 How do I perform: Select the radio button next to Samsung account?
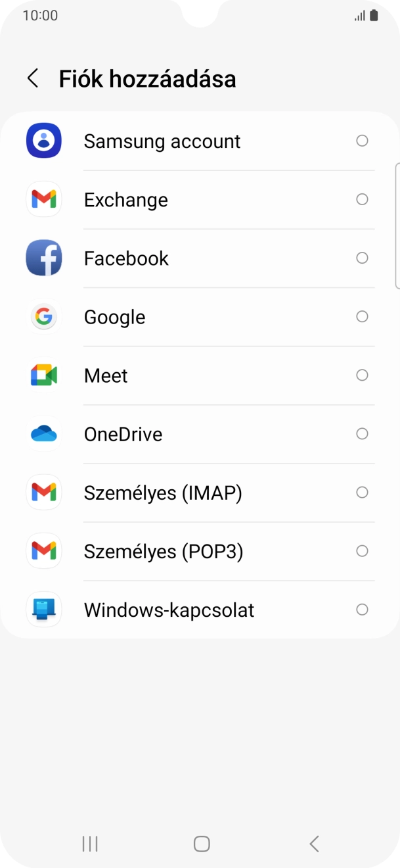point(362,140)
